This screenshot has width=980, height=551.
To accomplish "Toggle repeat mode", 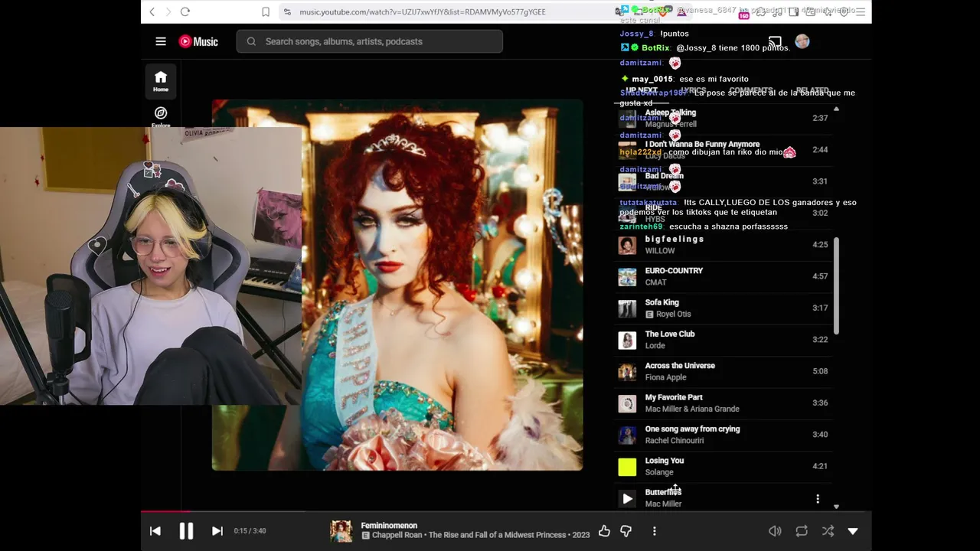I will click(x=802, y=531).
